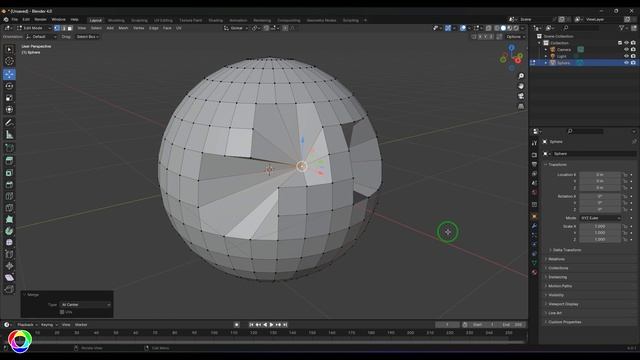This screenshot has width=640, height=360.
Task: Select the Shear tool
Action: pos(9,278)
